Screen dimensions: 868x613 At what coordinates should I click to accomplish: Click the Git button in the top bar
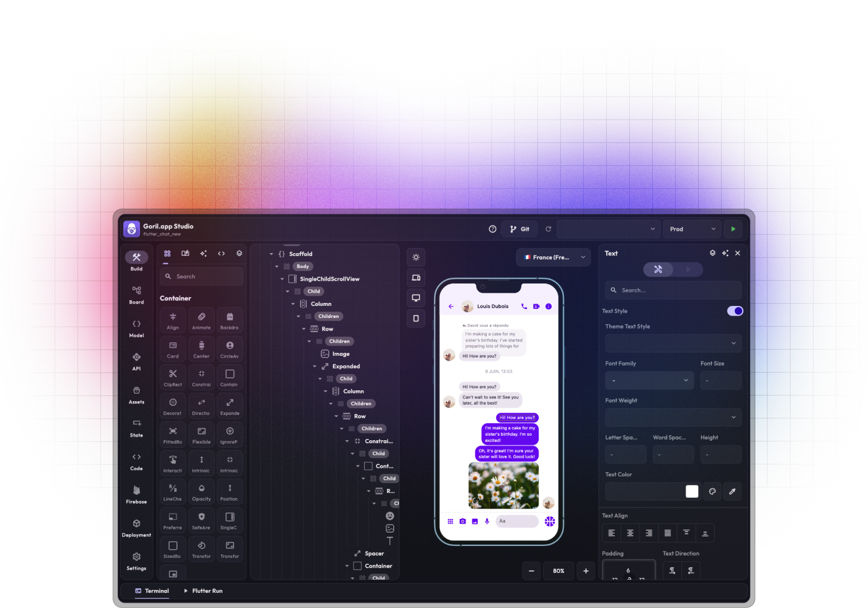(x=519, y=228)
